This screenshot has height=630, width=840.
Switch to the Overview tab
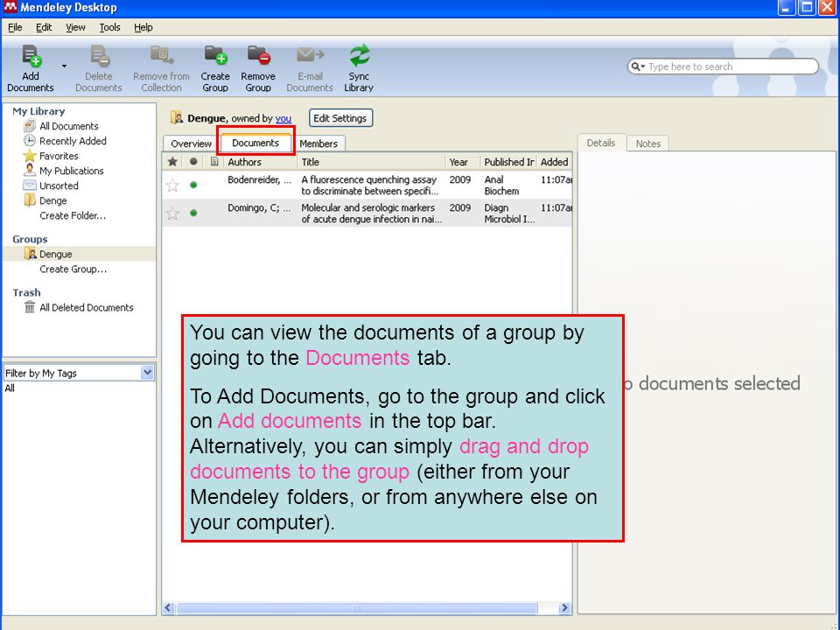pos(191,143)
